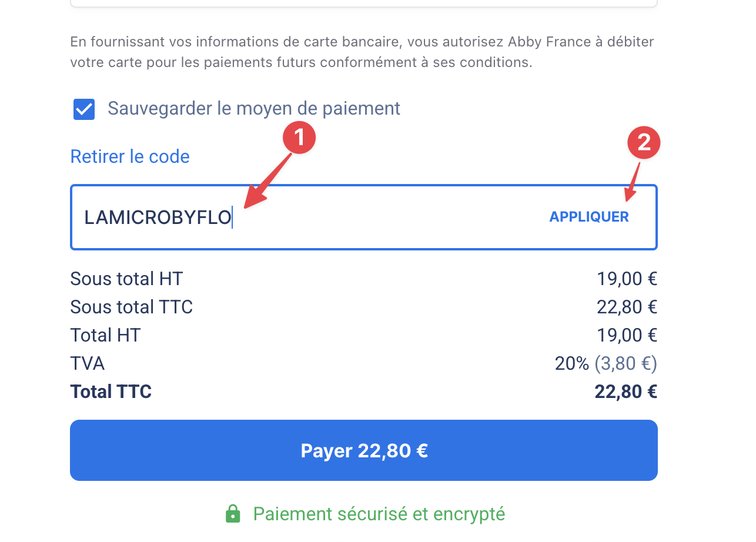Viewport: 756px width, 542px height.
Task: Click the bold Total TTC line
Action: click(111, 391)
